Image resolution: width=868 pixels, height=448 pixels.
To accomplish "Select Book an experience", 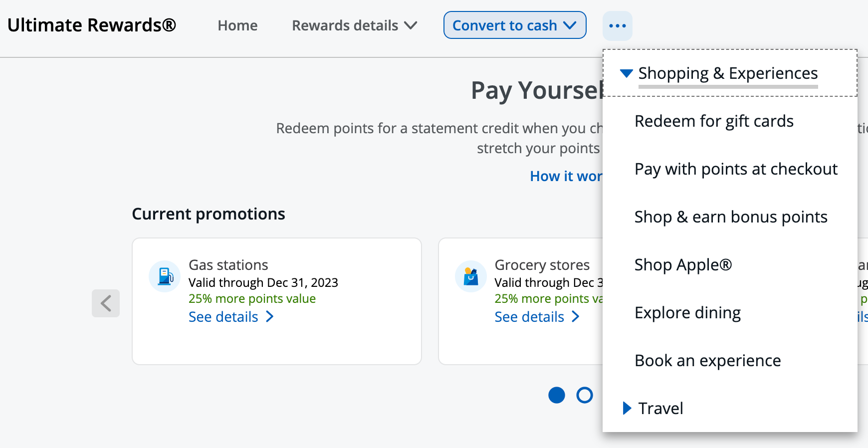I will (707, 361).
